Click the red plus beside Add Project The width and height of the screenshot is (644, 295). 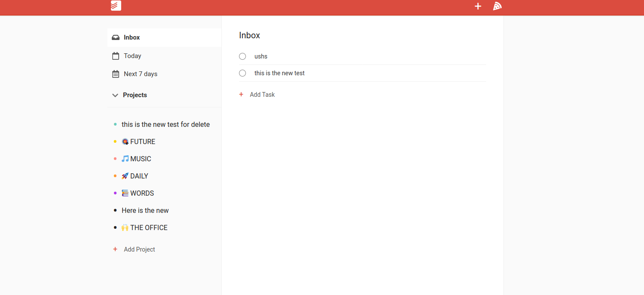pyautogui.click(x=115, y=249)
